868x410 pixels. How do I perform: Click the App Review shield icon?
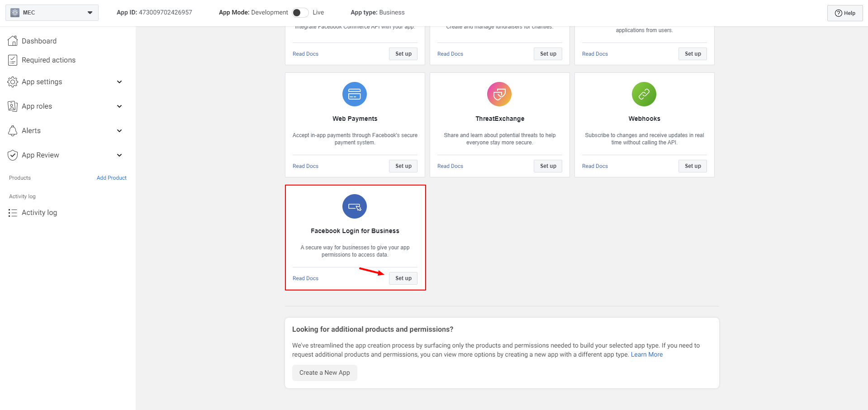13,155
